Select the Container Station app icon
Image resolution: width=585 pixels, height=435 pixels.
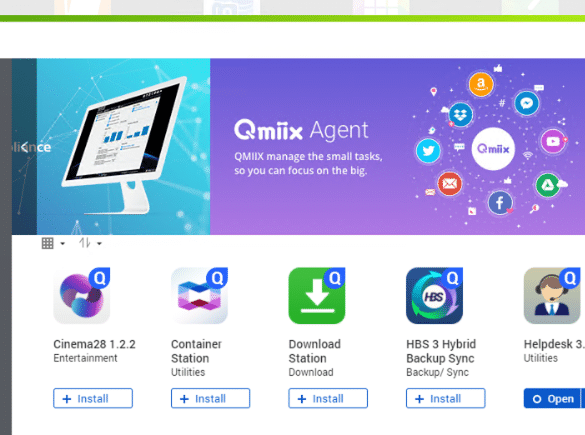coord(199,295)
